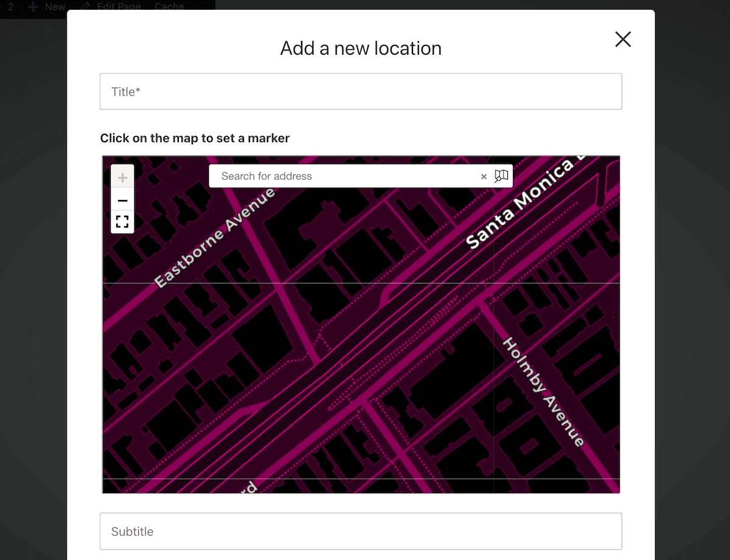Focus the Title* input field
The width and height of the screenshot is (730, 560).
click(361, 91)
